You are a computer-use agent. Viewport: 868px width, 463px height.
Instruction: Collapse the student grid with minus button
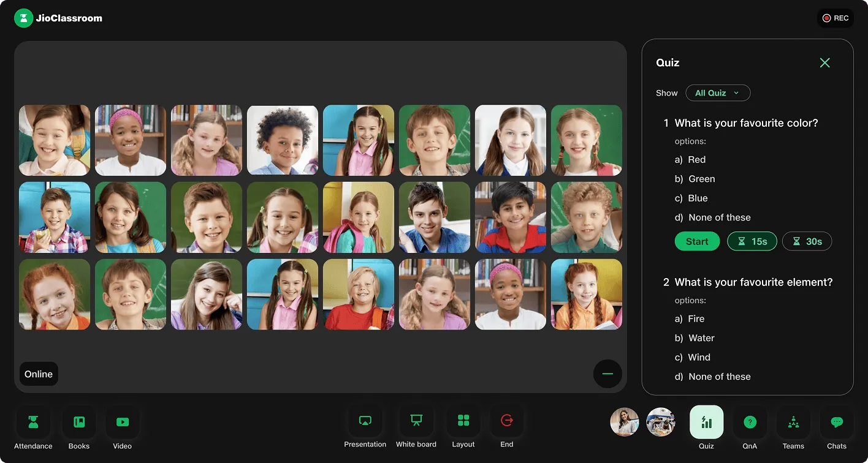tap(607, 374)
